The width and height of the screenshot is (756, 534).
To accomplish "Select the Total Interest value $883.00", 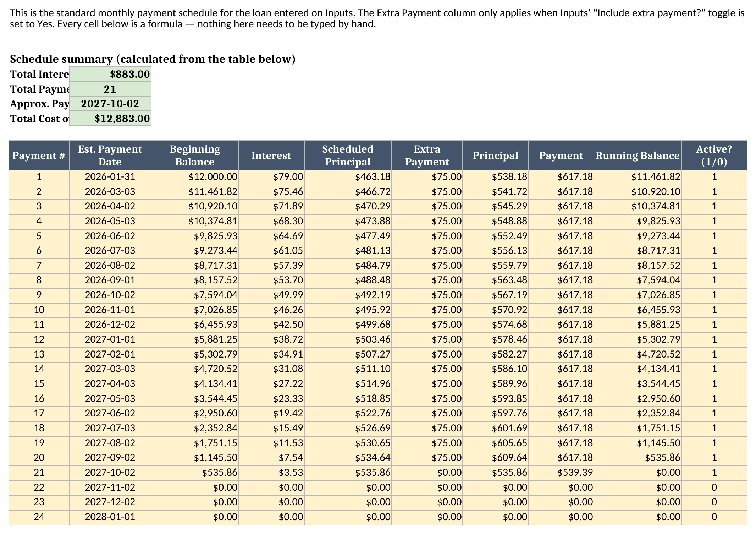I will coord(110,74).
